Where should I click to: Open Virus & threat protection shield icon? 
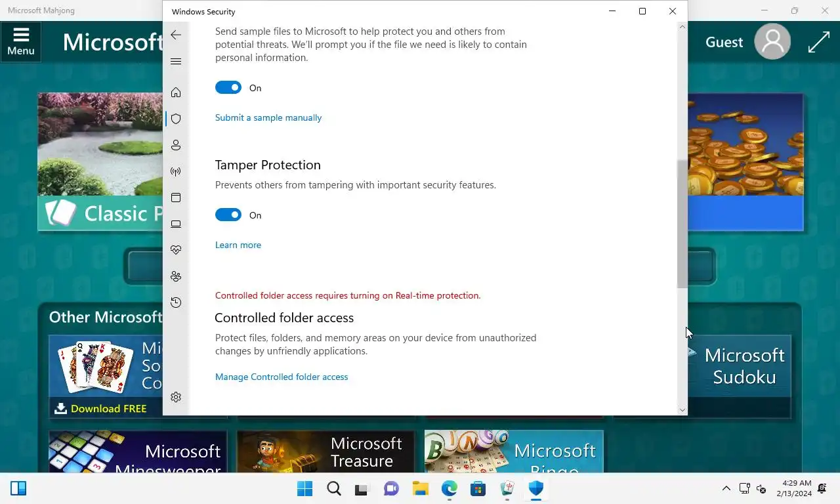(x=176, y=119)
